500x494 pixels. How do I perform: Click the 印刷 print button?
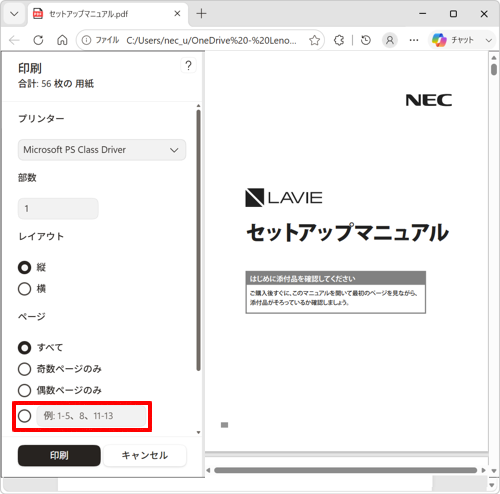point(59,455)
